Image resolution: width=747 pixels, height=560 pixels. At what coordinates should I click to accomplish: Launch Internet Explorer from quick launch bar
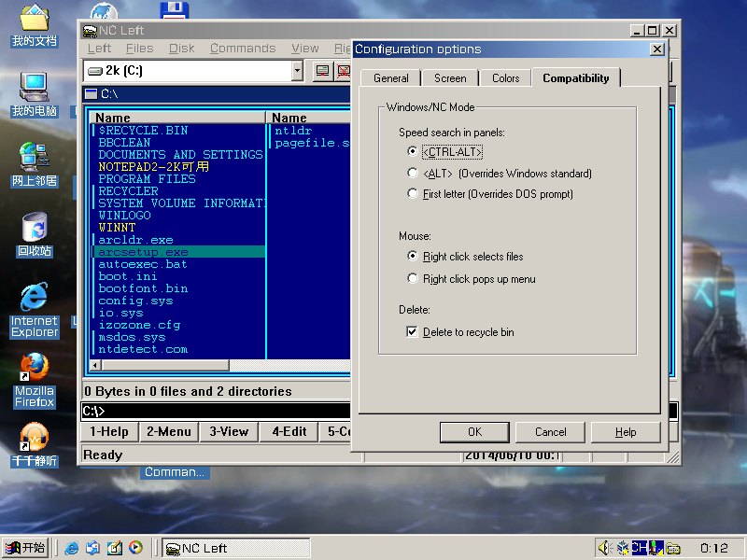(x=72, y=548)
